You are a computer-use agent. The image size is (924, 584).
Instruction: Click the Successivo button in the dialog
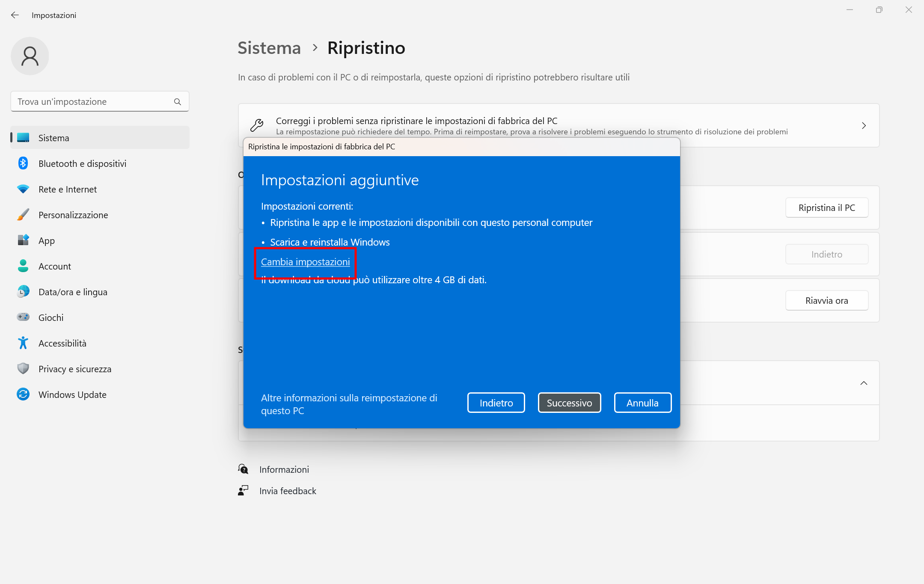[x=569, y=402]
